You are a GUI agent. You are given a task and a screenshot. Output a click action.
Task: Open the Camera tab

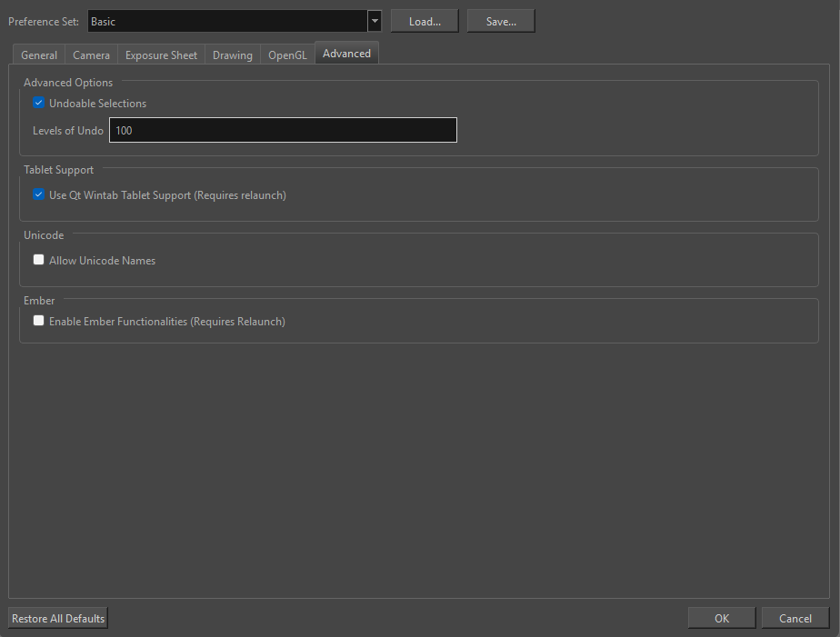91,55
